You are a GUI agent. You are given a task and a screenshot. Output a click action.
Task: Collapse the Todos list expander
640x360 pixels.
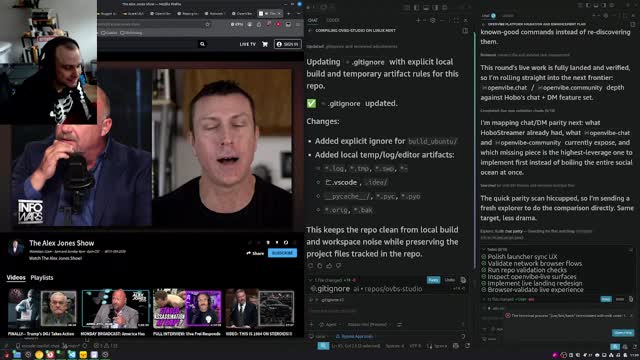[x=484, y=249]
